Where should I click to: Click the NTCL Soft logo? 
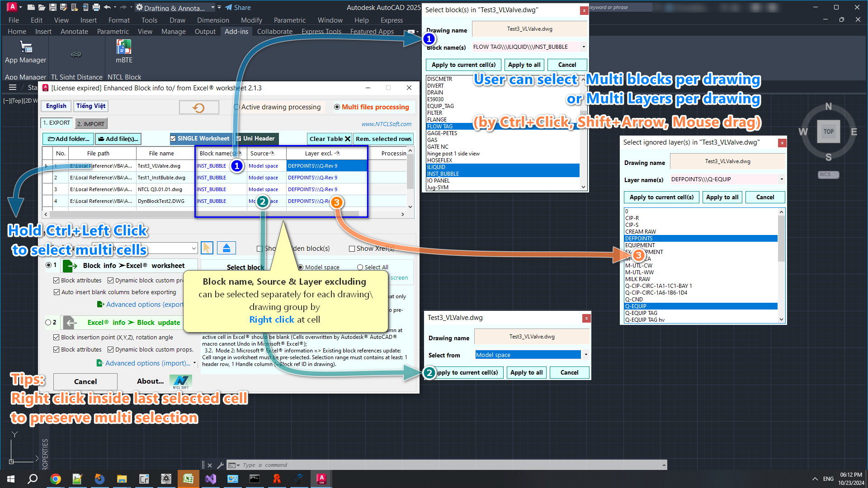(x=180, y=381)
